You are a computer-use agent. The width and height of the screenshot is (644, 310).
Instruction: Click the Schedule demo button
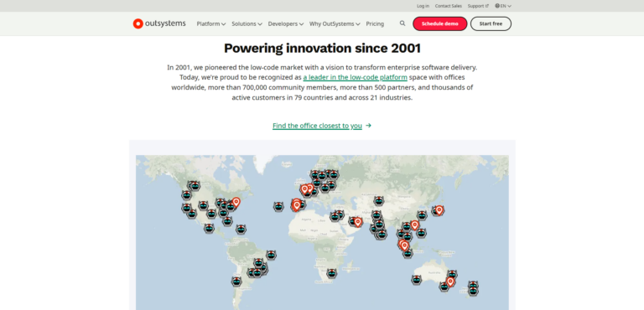[x=440, y=23]
